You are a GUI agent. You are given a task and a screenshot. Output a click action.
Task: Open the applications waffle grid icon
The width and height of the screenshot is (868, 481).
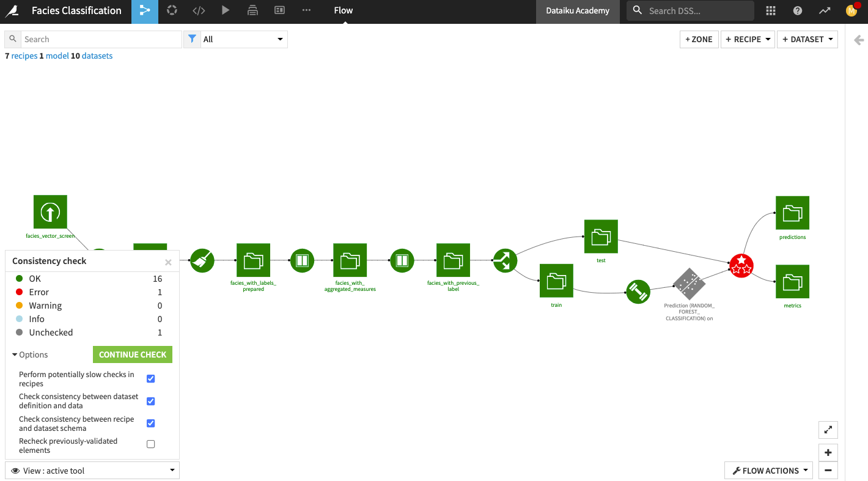771,10
